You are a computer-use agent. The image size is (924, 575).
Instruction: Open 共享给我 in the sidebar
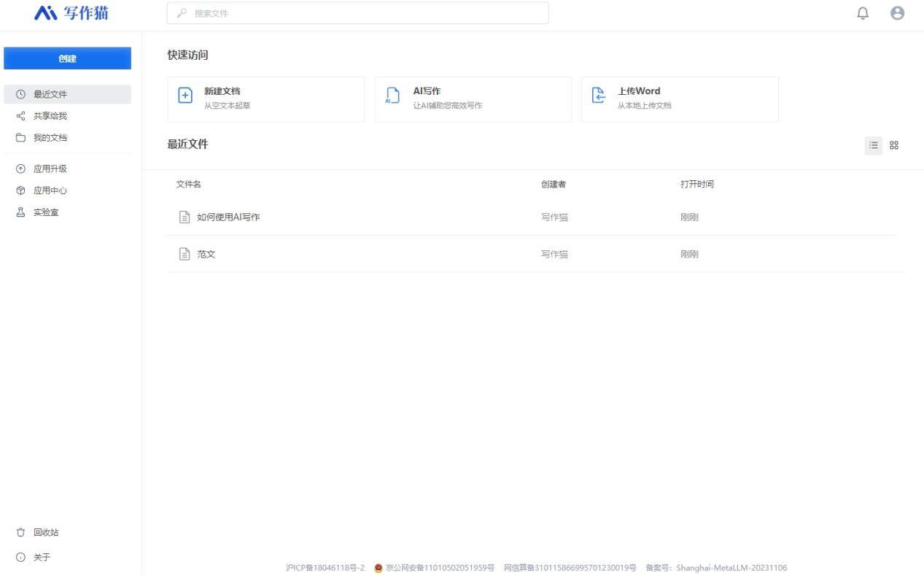50,116
